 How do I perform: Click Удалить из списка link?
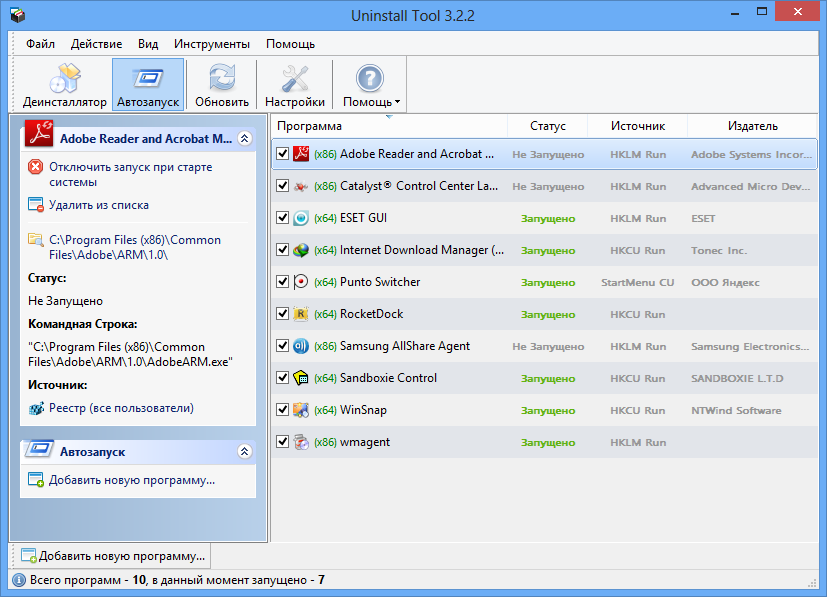pyautogui.click(x=99, y=205)
